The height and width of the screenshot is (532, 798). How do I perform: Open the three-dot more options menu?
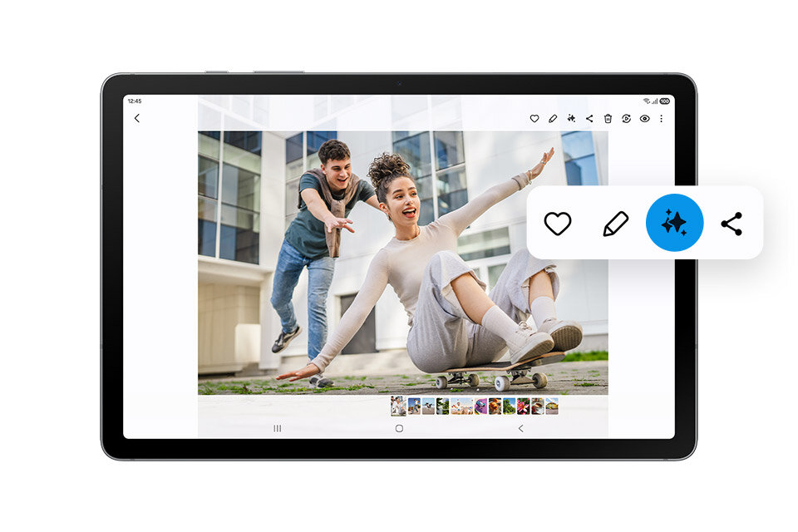(x=662, y=119)
